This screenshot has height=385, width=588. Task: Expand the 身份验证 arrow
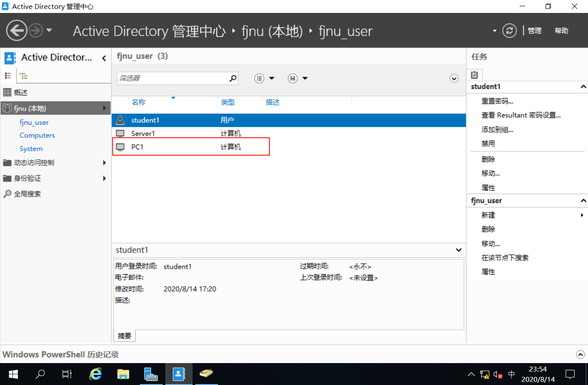105,178
